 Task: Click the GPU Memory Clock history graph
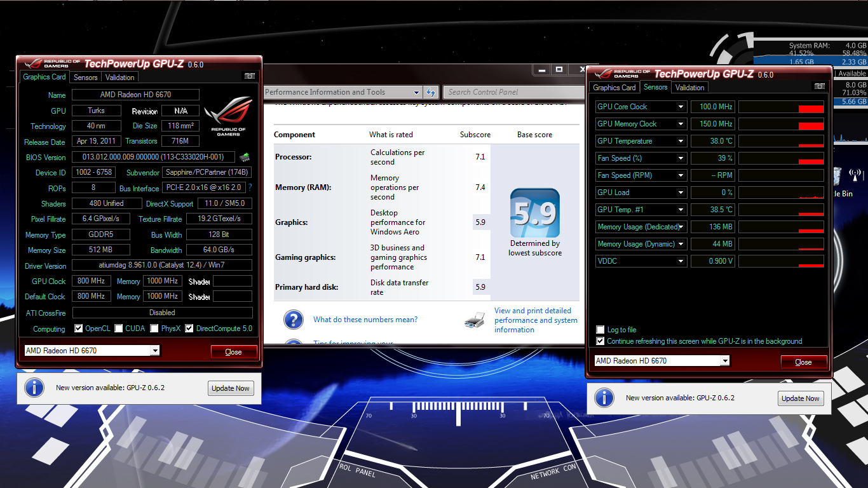point(782,124)
